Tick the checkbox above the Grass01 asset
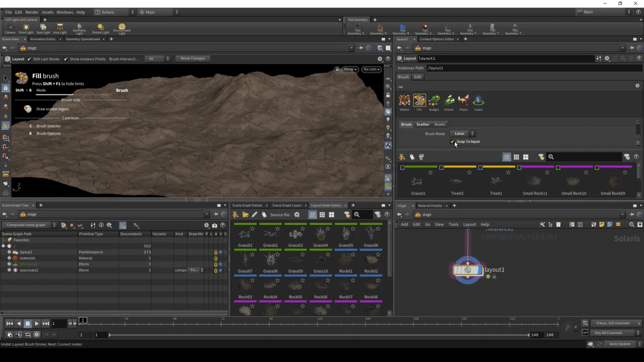 coord(402,168)
